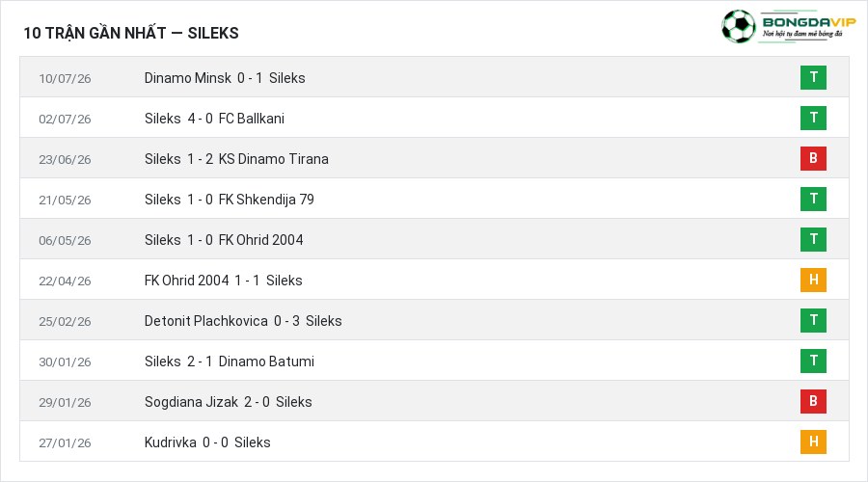Click the 10 TRẬN GẦN NHẤT — SILEKS heading
Screen dimensions: 868x482
click(131, 33)
